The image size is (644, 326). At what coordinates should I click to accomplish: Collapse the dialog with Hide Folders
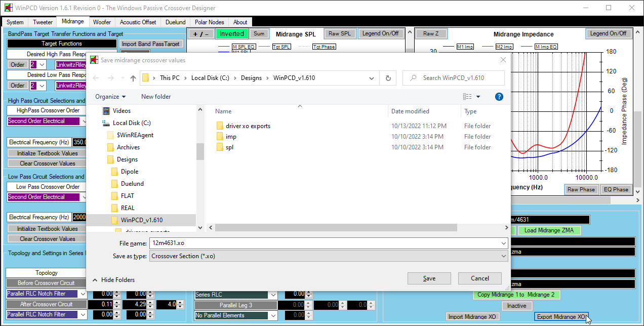click(x=113, y=280)
